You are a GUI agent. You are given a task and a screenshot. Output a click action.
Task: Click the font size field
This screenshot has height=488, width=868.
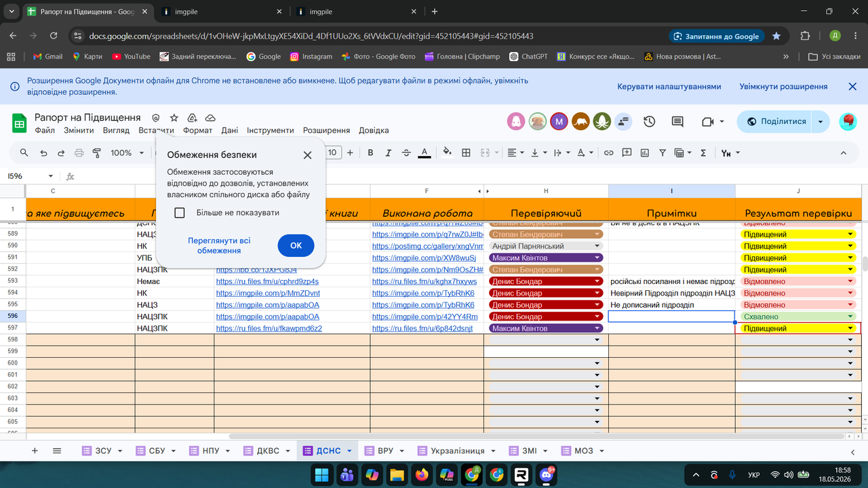[x=332, y=153]
